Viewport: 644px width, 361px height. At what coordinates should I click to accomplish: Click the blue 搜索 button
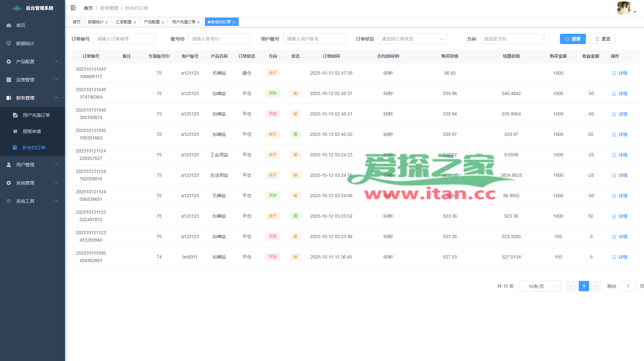pyautogui.click(x=573, y=39)
